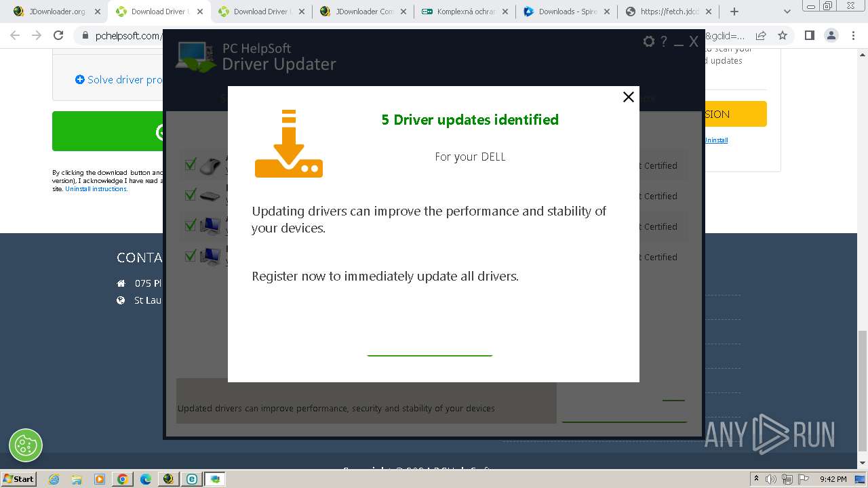This screenshot has width=868, height=488.
Task: Toggle checkbox beside first monitor driver
Action: [191, 225]
